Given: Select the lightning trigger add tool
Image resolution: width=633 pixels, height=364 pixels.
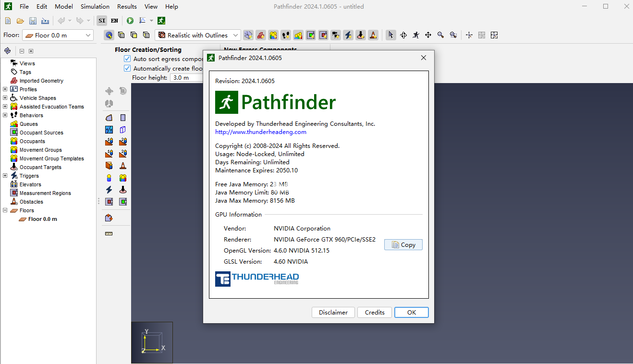Looking at the screenshot, I should point(109,190).
